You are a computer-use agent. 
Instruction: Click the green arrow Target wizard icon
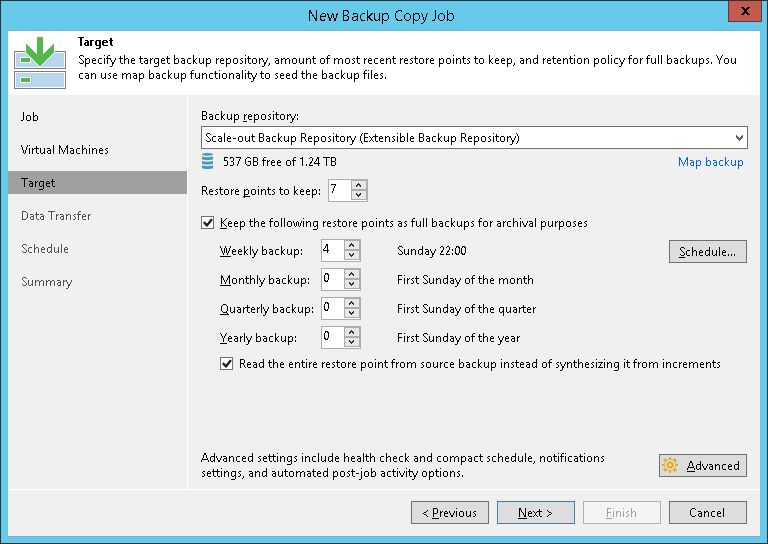[42, 60]
